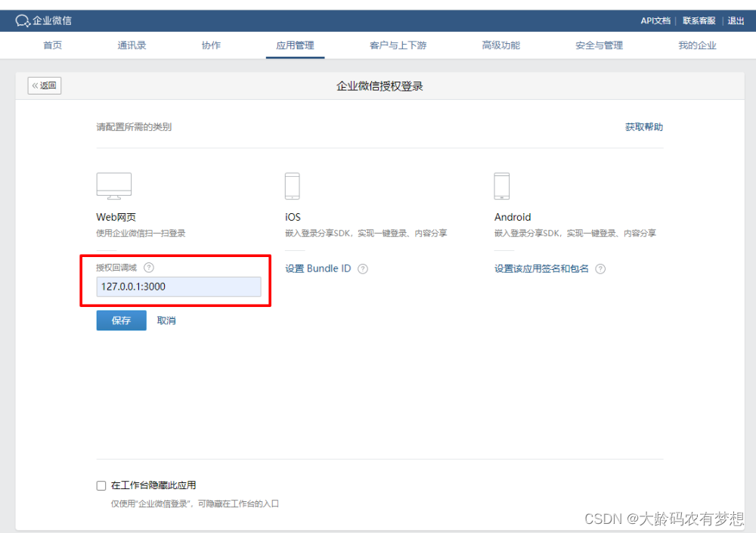This screenshot has width=756, height=533.
Task: Click the Android phone icon
Action: pyautogui.click(x=501, y=186)
